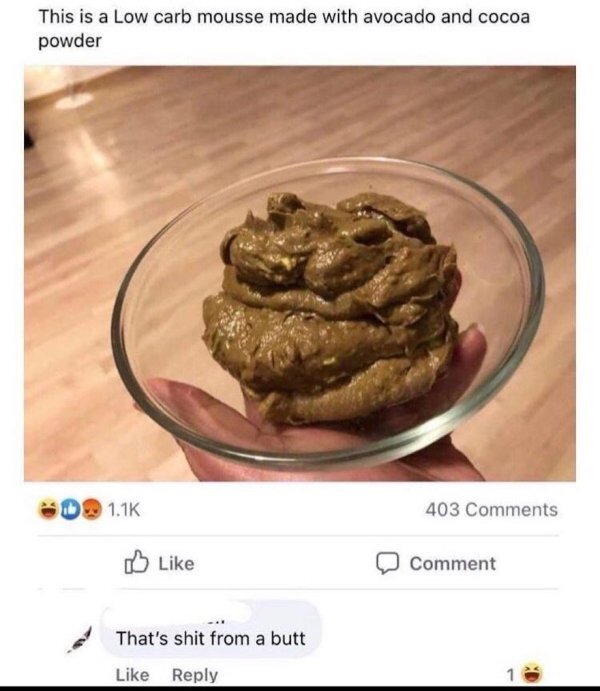Open the 1.1K reactions list
This screenshot has width=600, height=691.
click(124, 510)
